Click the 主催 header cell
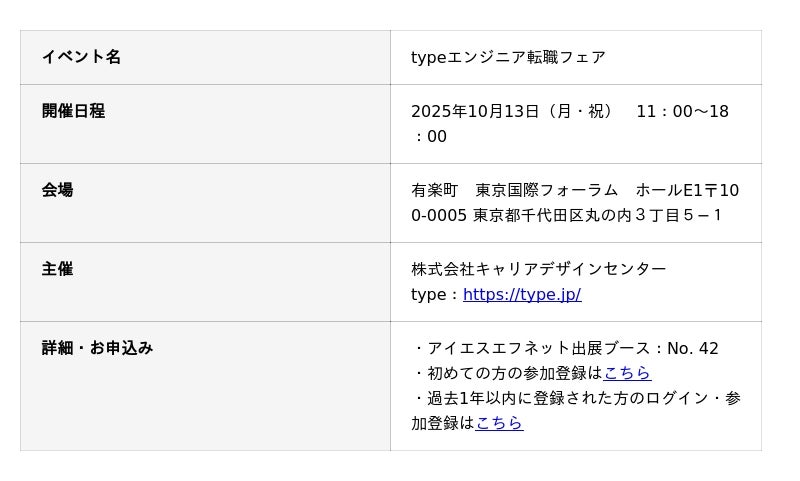The width and height of the screenshot is (800, 481). pos(57,269)
